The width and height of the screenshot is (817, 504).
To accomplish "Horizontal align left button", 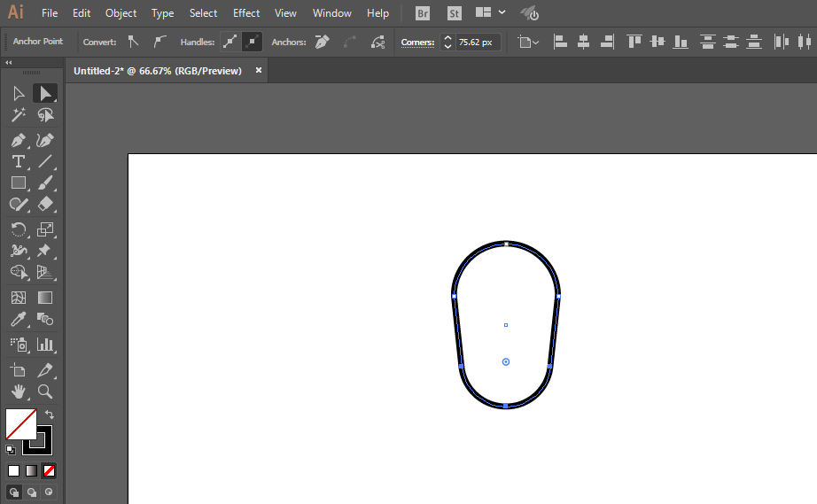I will point(560,43).
